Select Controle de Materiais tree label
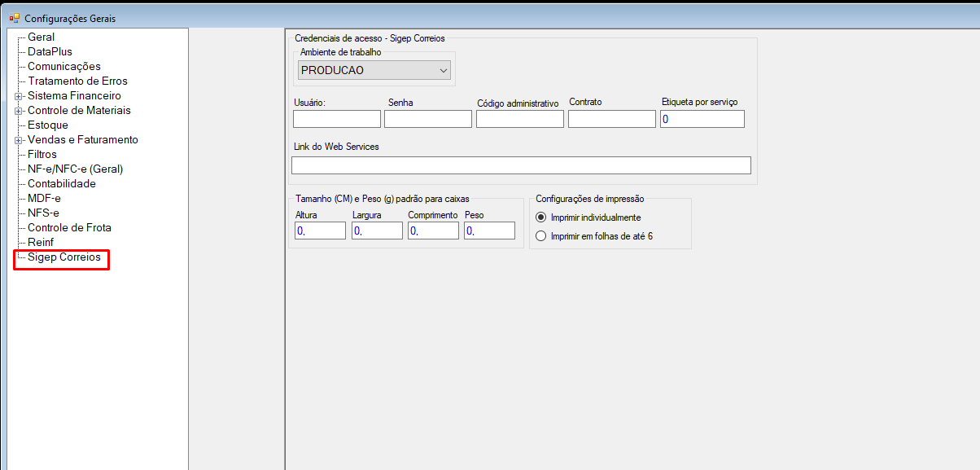 tap(79, 110)
